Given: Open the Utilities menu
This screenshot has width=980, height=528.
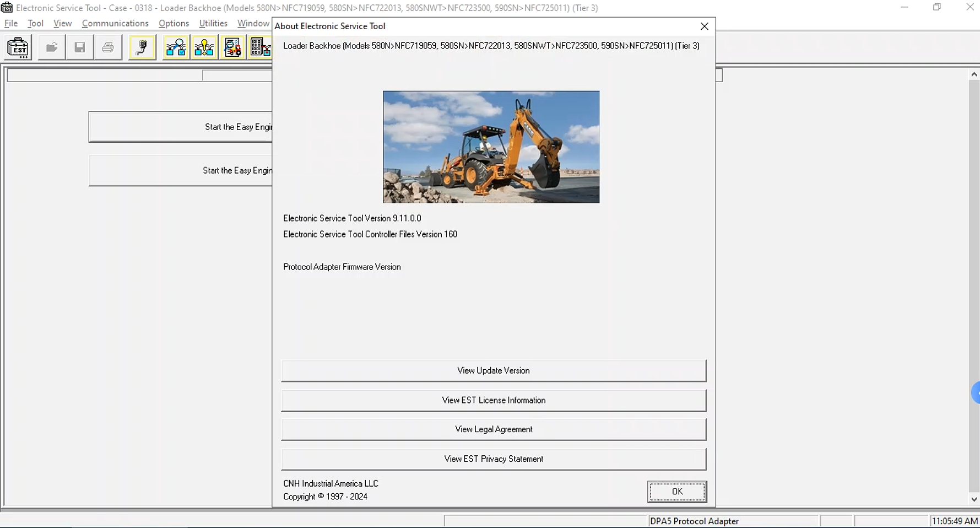Looking at the screenshot, I should 213,23.
